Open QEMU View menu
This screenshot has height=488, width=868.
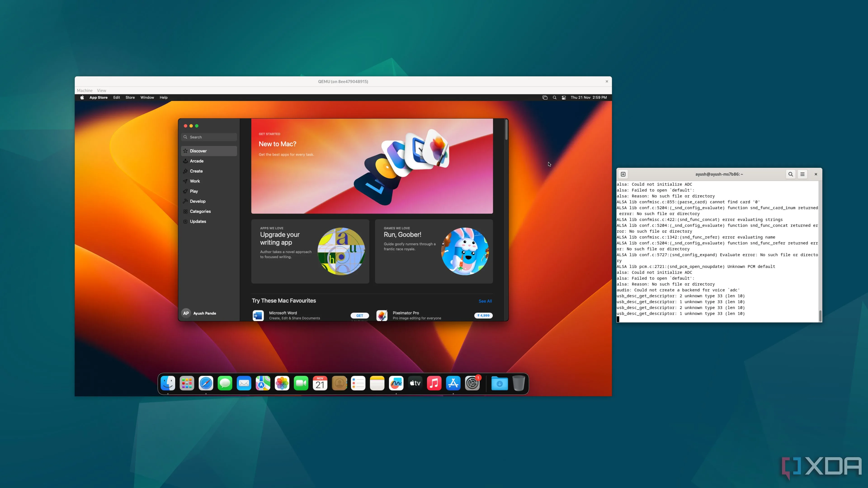coord(101,91)
